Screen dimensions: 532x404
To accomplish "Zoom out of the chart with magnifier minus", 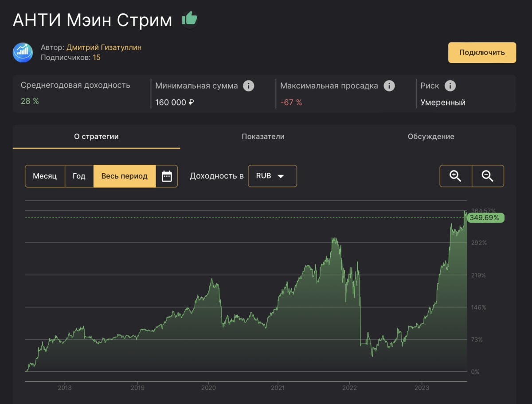I will tap(488, 176).
